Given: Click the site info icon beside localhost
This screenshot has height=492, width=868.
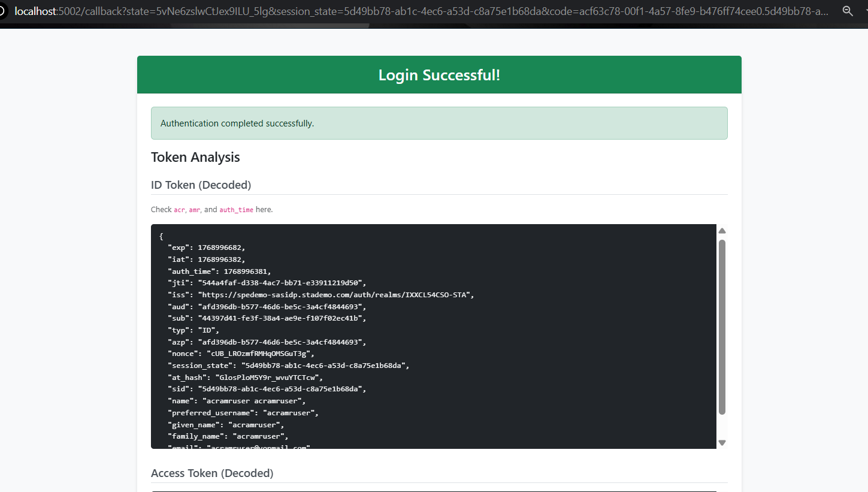Looking at the screenshot, I should (2, 11).
